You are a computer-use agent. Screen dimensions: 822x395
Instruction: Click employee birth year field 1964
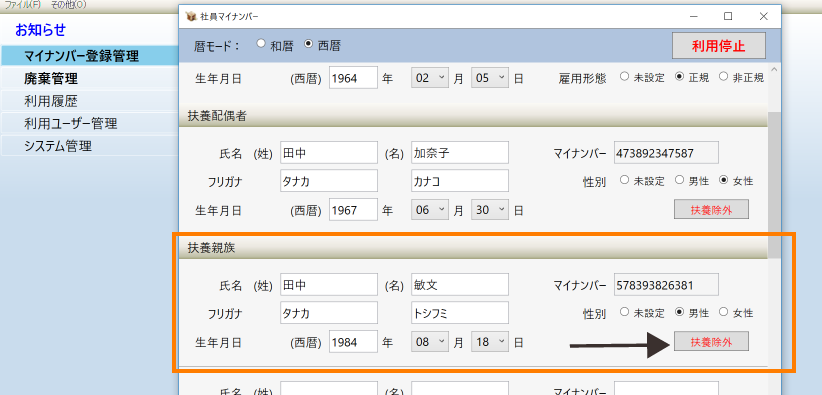point(354,78)
